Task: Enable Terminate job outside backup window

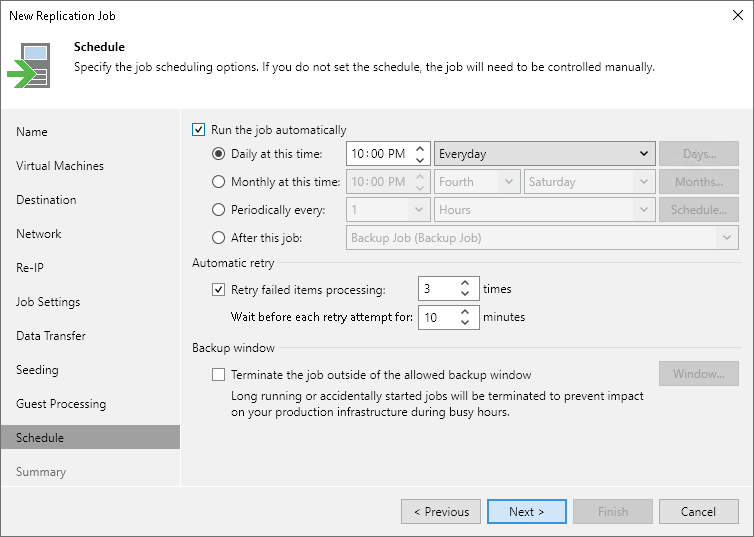Action: (219, 375)
